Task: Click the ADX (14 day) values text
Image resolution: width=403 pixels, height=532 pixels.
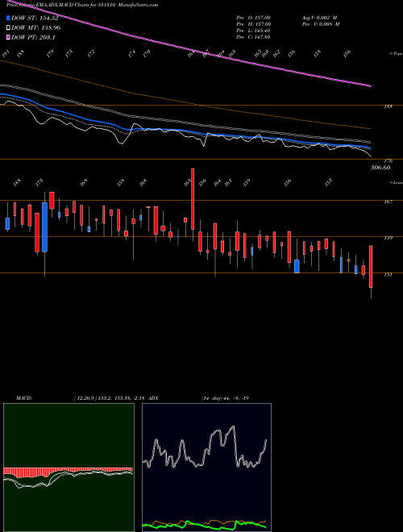Action: tap(225, 398)
